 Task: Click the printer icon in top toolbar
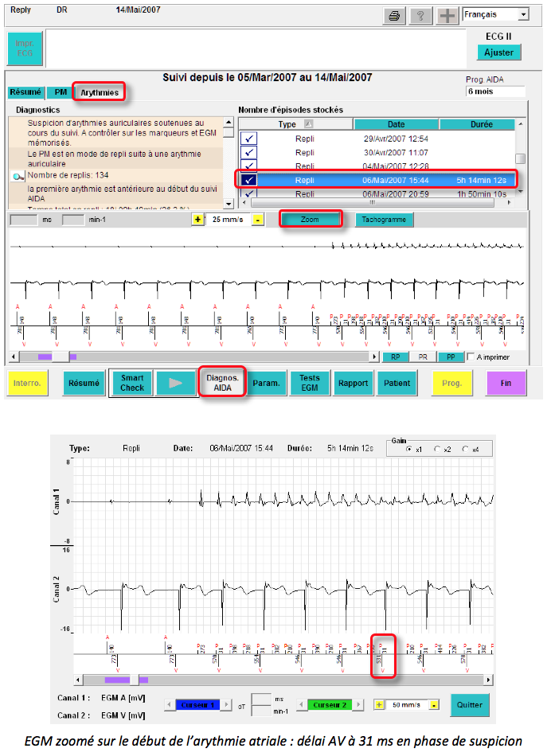[x=393, y=15]
